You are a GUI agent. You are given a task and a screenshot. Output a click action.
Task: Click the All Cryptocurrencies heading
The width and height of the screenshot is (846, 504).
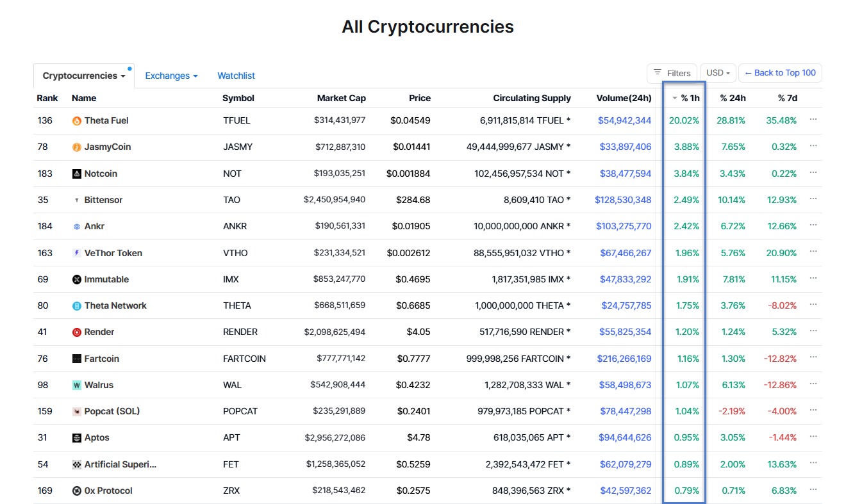pyautogui.click(x=427, y=27)
